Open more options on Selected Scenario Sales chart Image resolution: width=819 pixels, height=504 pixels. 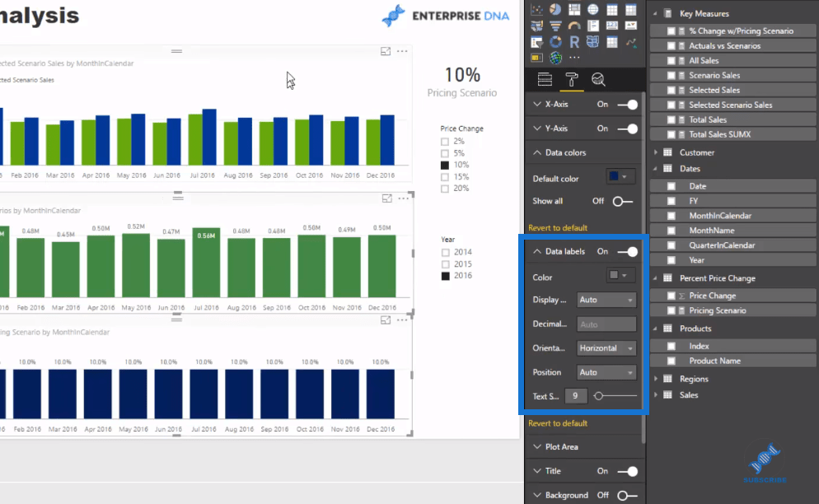click(402, 51)
